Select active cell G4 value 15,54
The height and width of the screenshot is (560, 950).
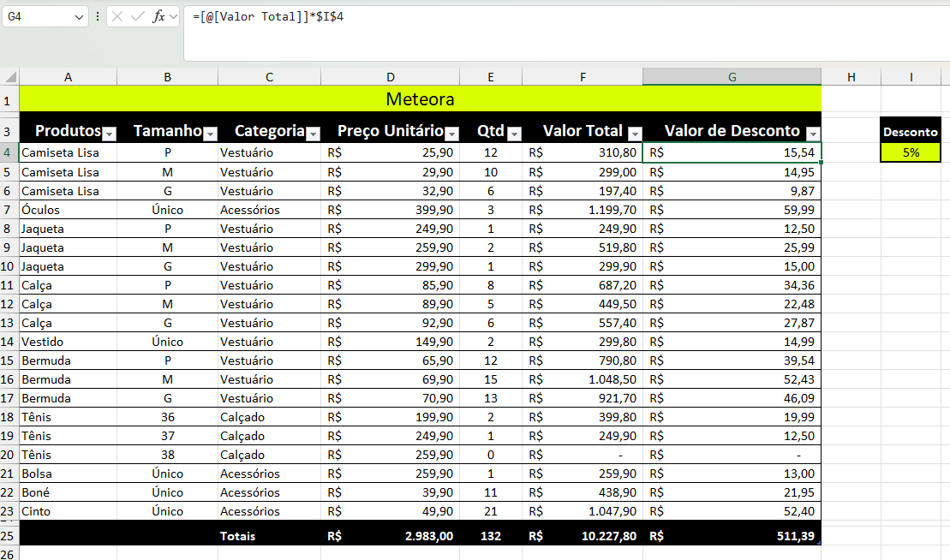pos(732,152)
